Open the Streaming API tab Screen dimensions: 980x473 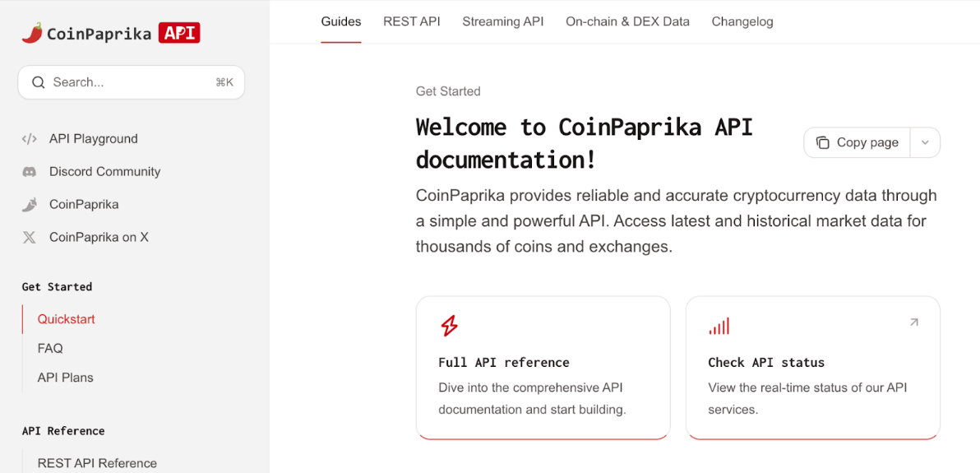click(x=503, y=21)
